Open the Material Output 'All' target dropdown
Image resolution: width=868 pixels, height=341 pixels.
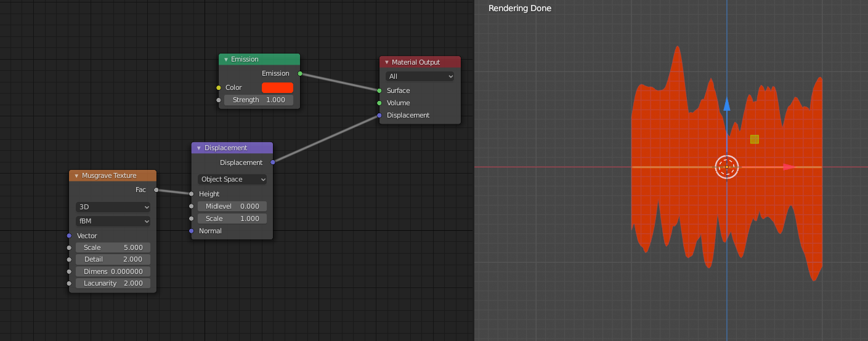[x=420, y=76]
